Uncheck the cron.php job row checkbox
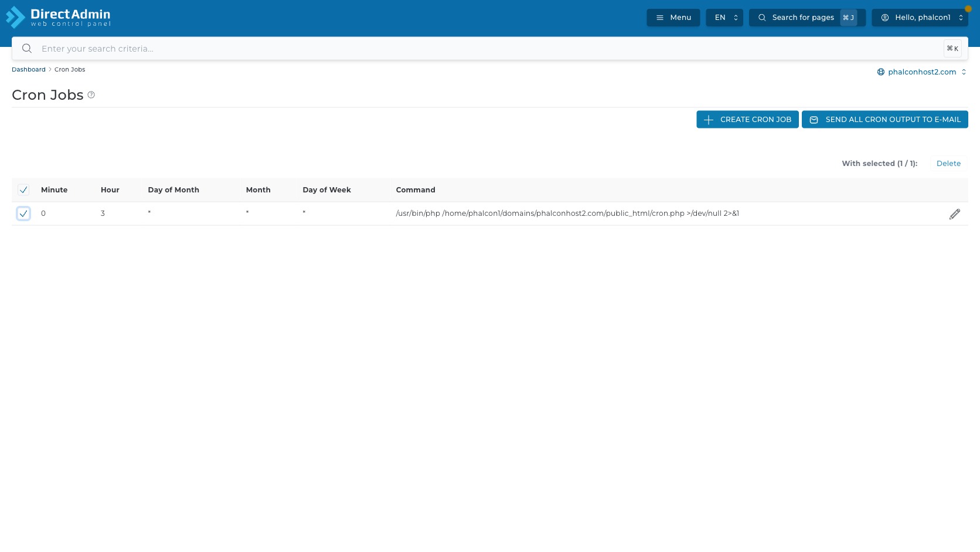 click(x=23, y=214)
